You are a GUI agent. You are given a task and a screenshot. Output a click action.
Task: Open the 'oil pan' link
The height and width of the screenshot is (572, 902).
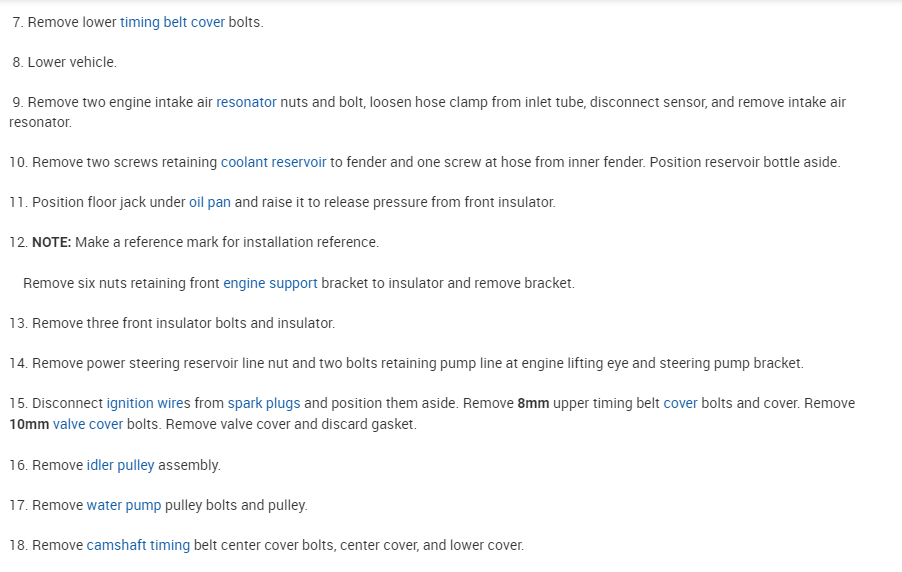click(210, 202)
